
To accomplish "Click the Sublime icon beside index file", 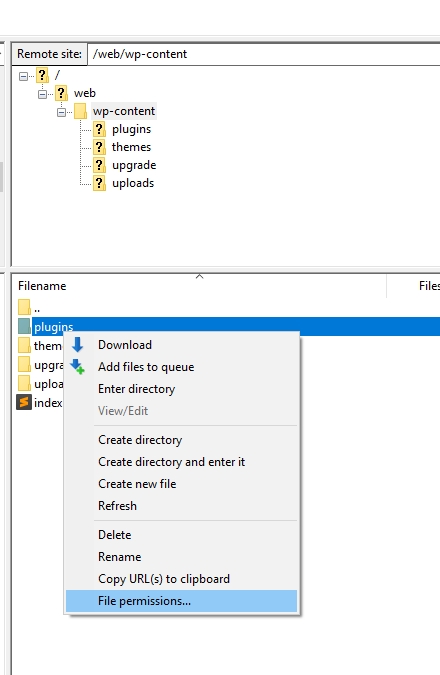I will (x=24, y=403).
